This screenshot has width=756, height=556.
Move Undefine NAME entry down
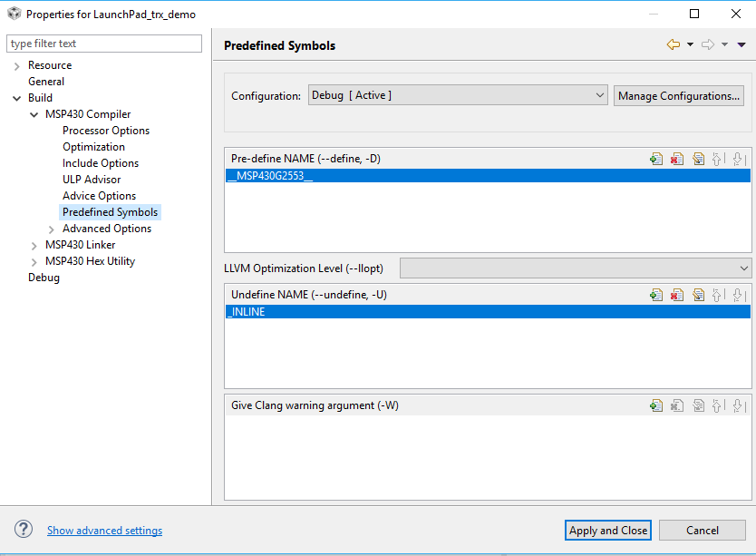738,295
